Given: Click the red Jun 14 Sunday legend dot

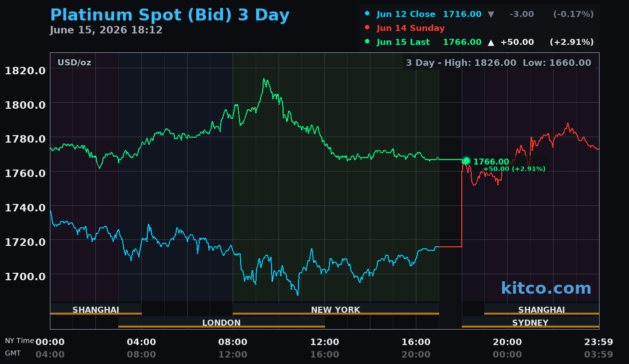Looking at the screenshot, I should click(x=367, y=28).
